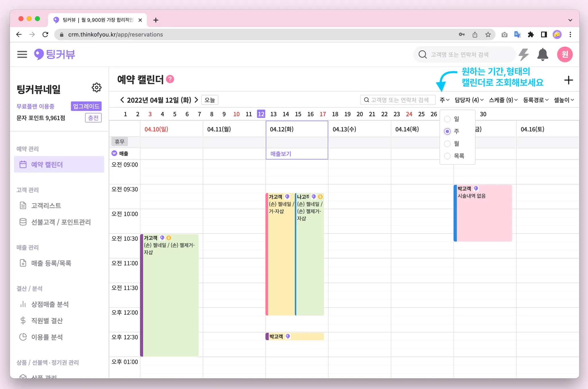Viewport: 588px width, 389px height.
Task: Open the notification bell icon
Action: pos(542,54)
